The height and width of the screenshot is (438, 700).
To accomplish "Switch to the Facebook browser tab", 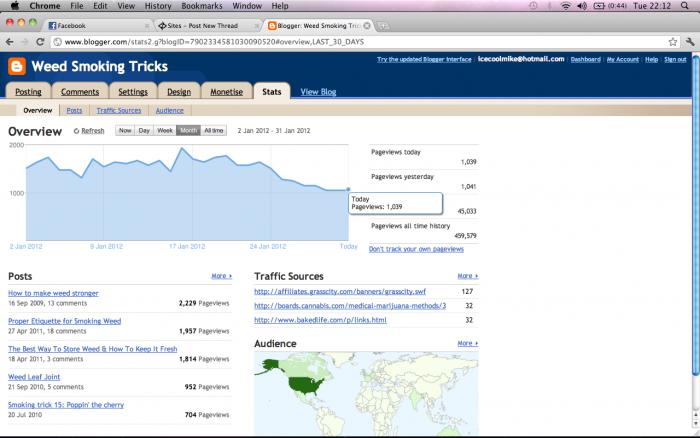I will point(96,25).
